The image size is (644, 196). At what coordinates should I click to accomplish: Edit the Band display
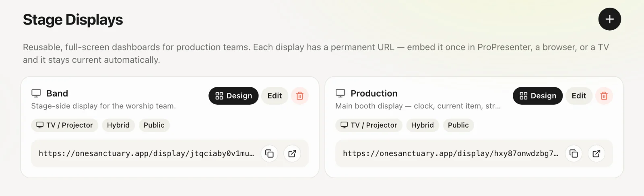click(x=275, y=96)
